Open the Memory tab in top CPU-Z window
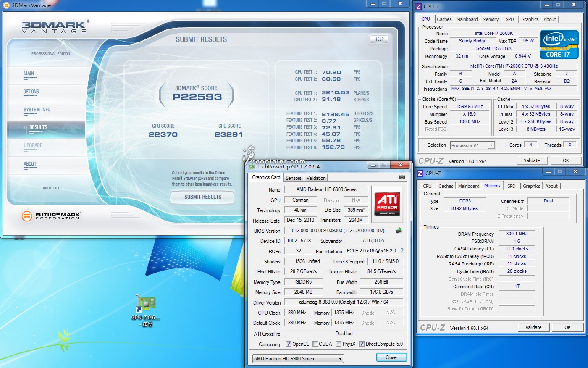The image size is (588, 368). [x=491, y=19]
